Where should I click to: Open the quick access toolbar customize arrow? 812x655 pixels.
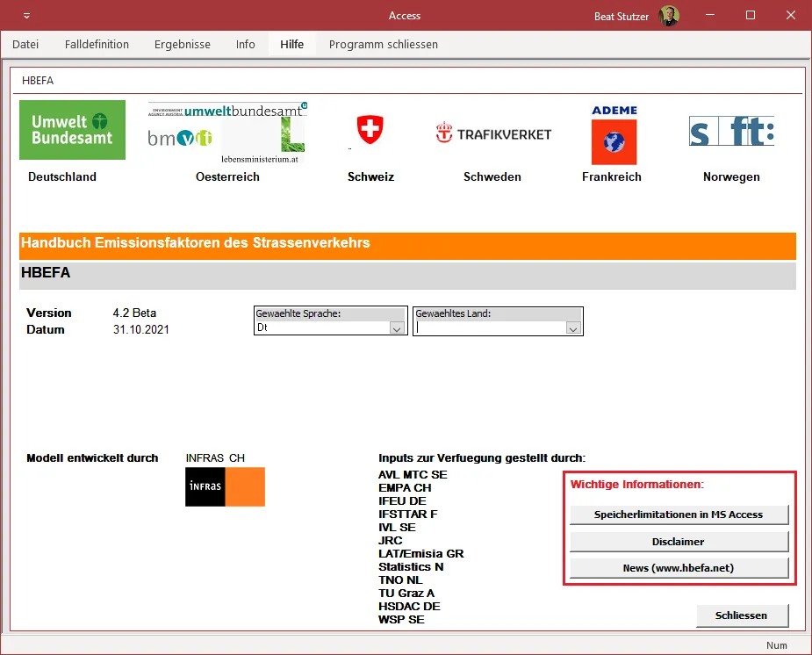(26, 16)
